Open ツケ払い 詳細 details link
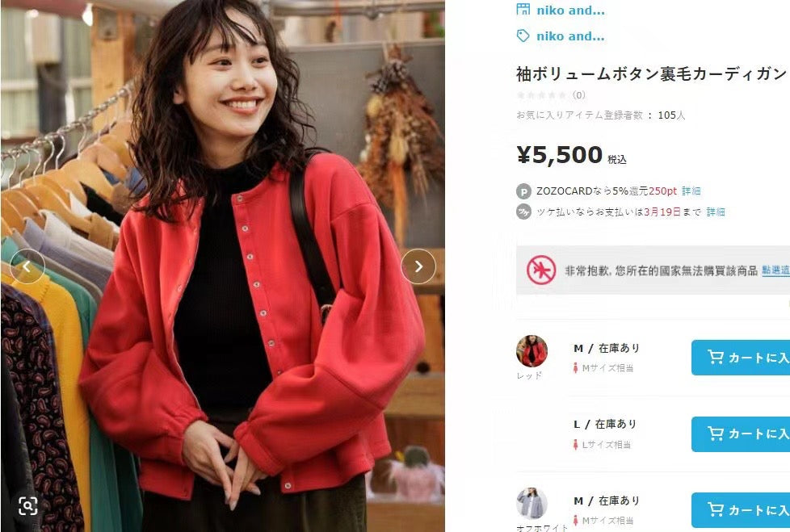Viewport: 790px width, 532px height. pos(716,212)
